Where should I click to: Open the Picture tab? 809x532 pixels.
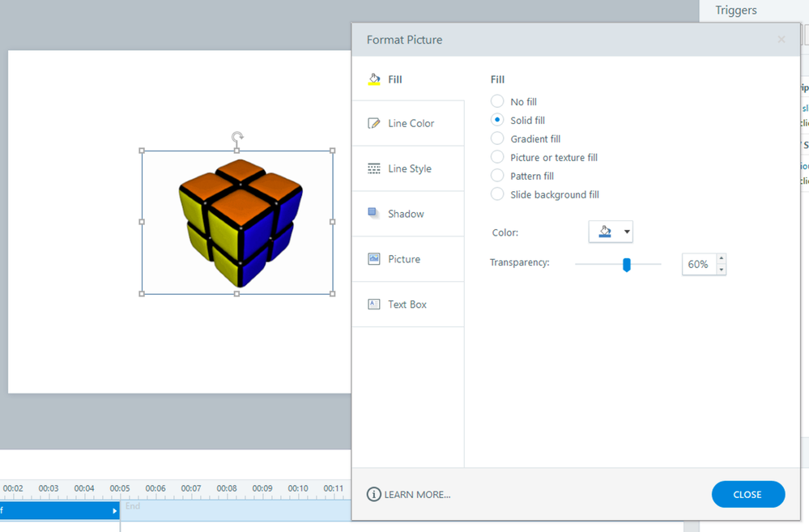coord(408,259)
